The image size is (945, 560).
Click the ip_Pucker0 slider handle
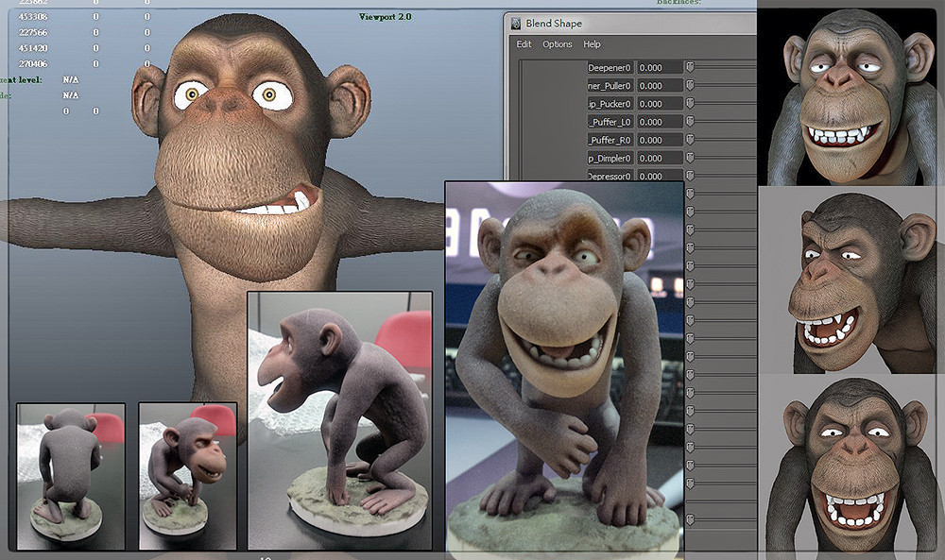(690, 104)
